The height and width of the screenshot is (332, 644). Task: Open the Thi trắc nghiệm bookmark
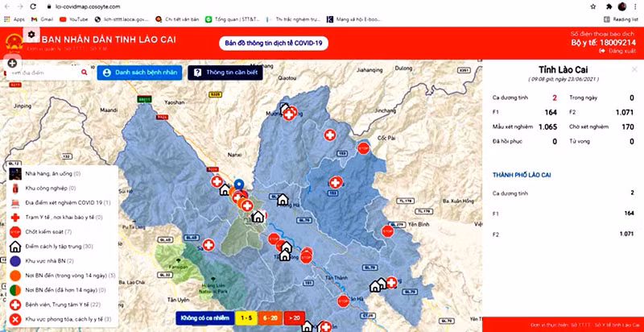pos(293,19)
